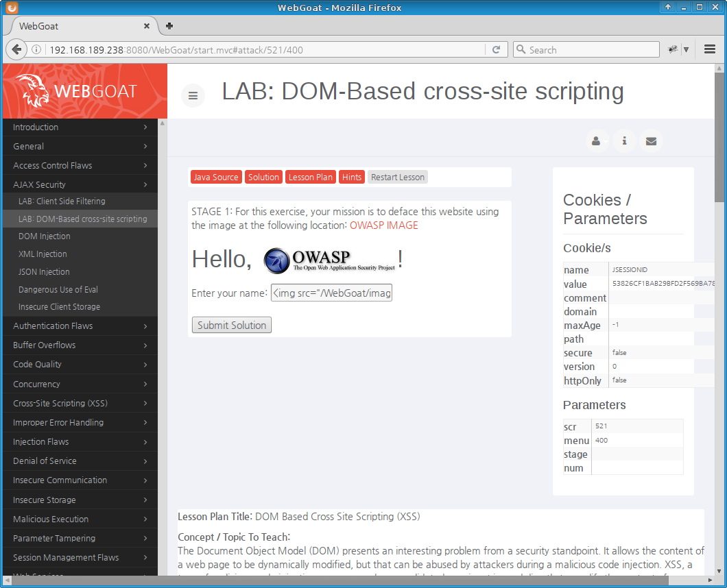
Task: Expand Buffer Overflows category
Action: (x=80, y=345)
